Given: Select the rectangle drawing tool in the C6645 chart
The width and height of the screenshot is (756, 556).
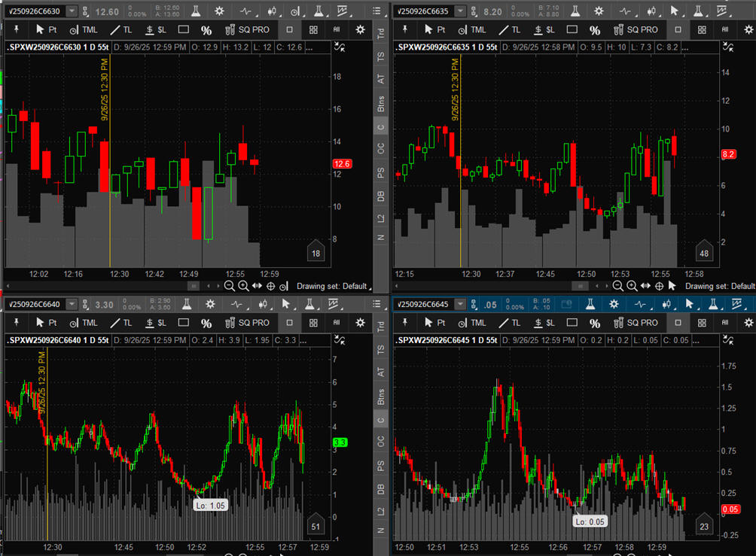Looking at the screenshot, I should (x=572, y=323).
